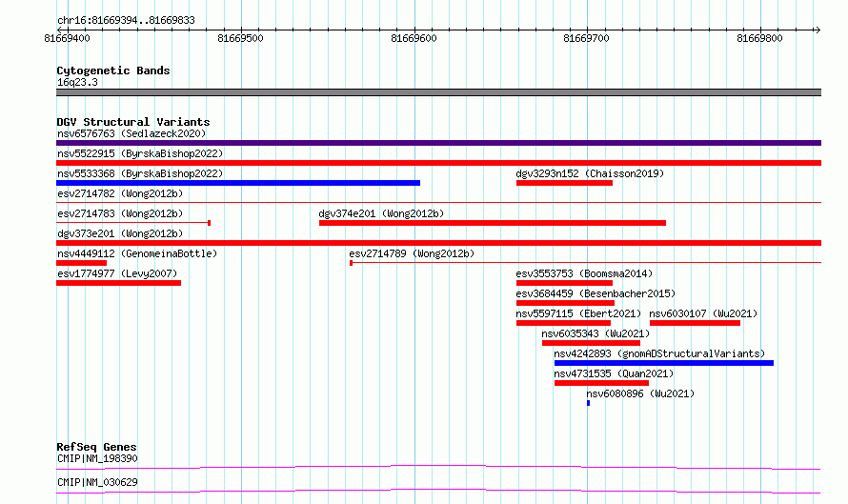Image resolution: width=848 pixels, height=504 pixels.
Task: Select the red nsv5597115 variant bar
Action: pos(563,323)
